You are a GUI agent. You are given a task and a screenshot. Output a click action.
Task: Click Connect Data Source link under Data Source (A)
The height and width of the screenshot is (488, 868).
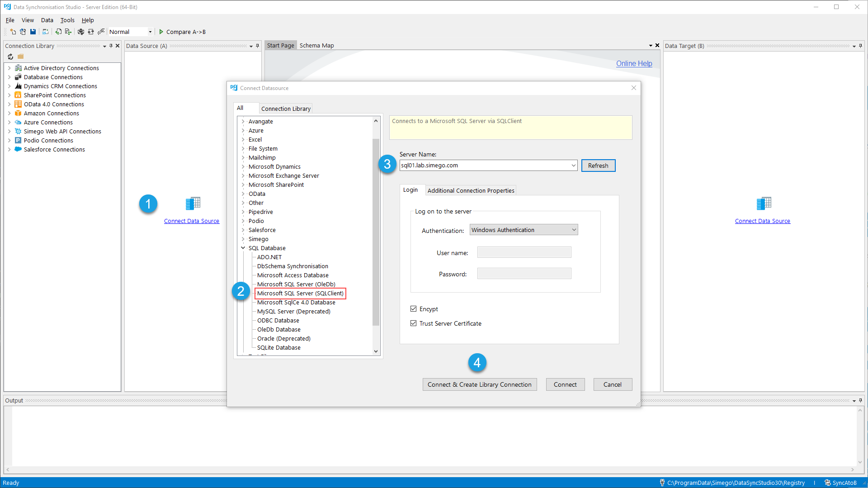192,221
